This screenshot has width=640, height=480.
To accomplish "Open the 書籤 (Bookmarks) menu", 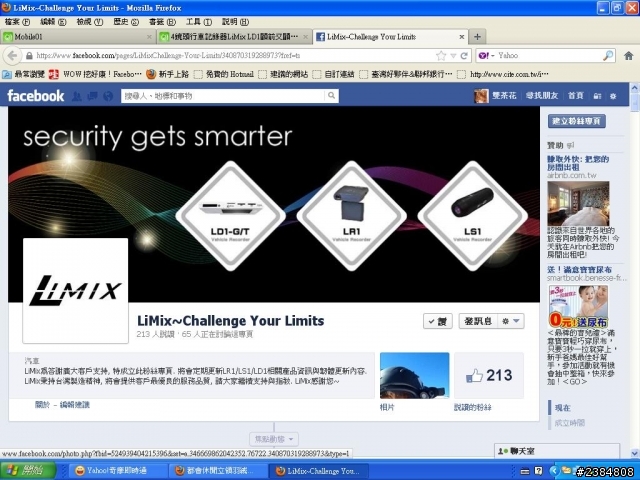I will tap(162, 22).
